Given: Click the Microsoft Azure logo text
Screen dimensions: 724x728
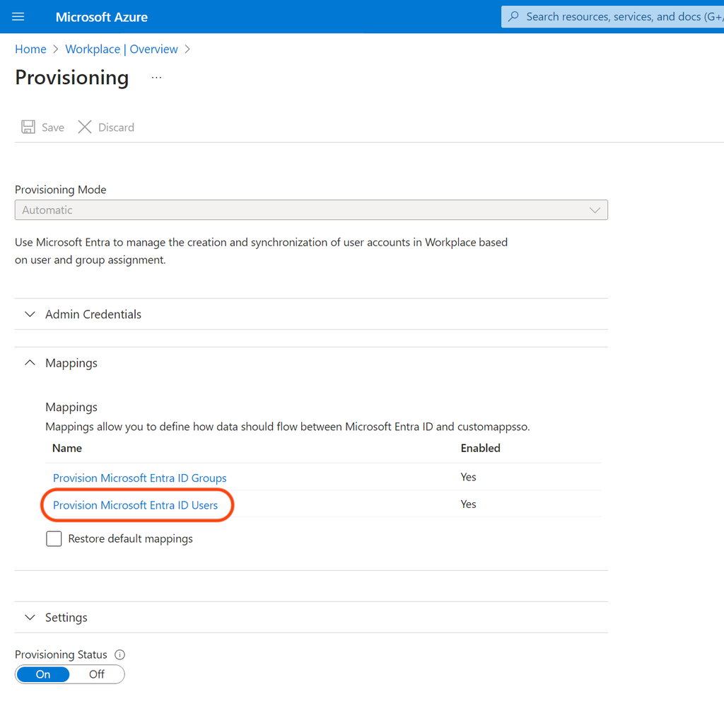Looking at the screenshot, I should point(102,17).
